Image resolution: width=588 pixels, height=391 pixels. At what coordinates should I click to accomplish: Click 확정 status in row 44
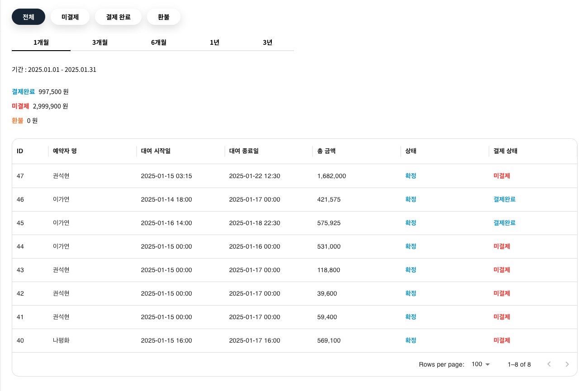[411, 246]
